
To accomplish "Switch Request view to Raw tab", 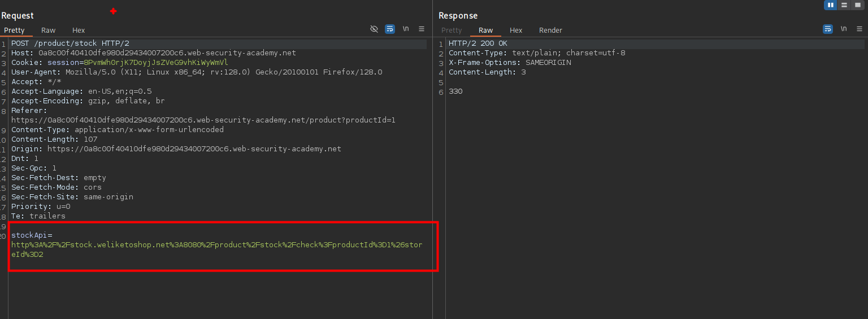I will (x=49, y=30).
